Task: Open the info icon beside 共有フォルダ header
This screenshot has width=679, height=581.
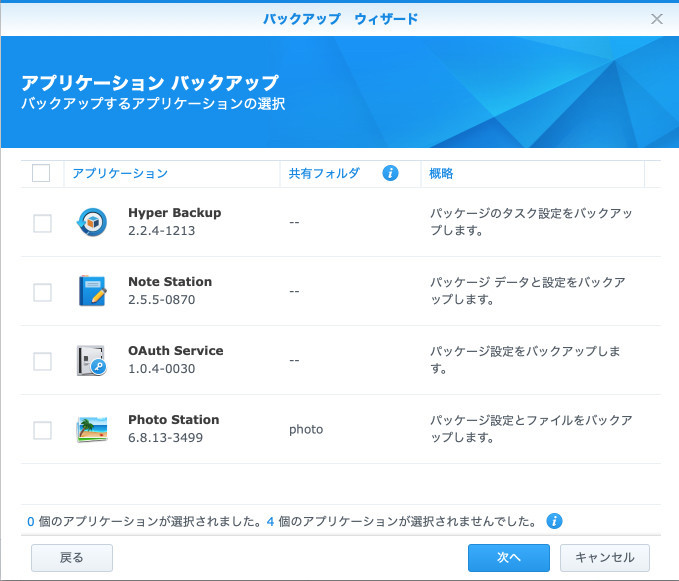Action: [x=390, y=173]
